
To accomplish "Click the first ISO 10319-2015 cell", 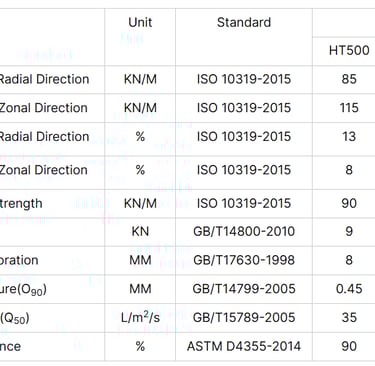I will (244, 79).
